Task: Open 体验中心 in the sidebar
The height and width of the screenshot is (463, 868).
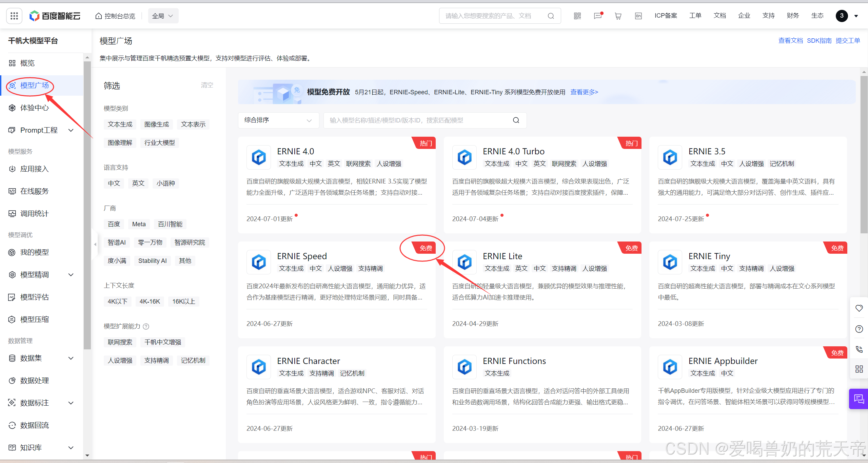Action: (35, 108)
